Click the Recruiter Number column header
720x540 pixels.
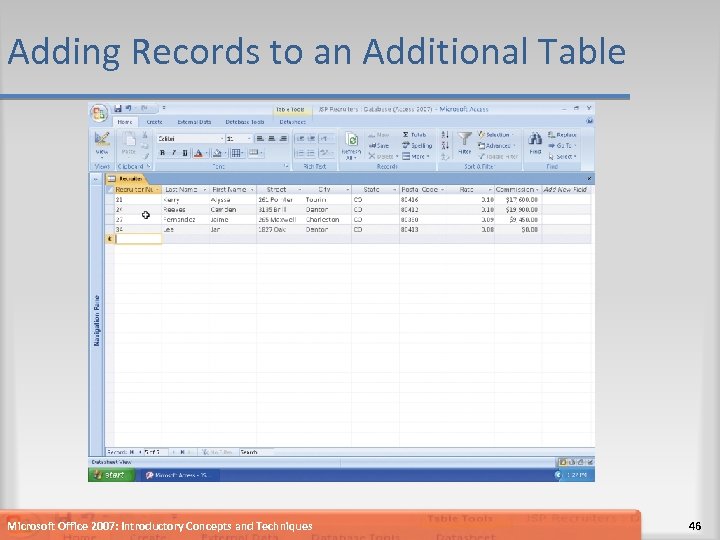tap(137, 190)
